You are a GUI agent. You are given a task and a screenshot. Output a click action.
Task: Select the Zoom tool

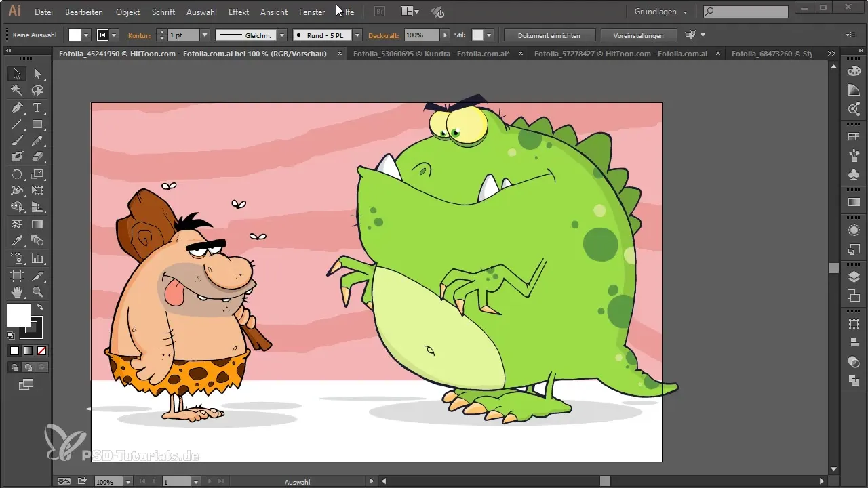[x=37, y=292]
